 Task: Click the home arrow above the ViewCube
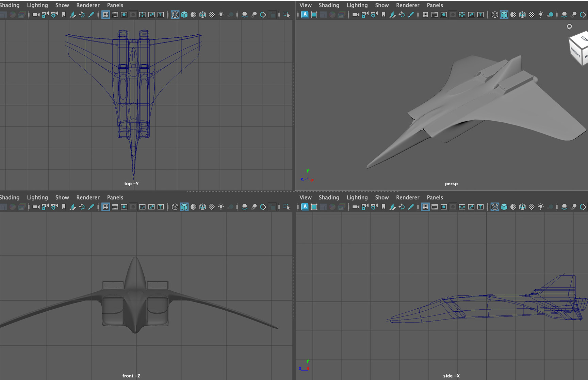pos(569,27)
